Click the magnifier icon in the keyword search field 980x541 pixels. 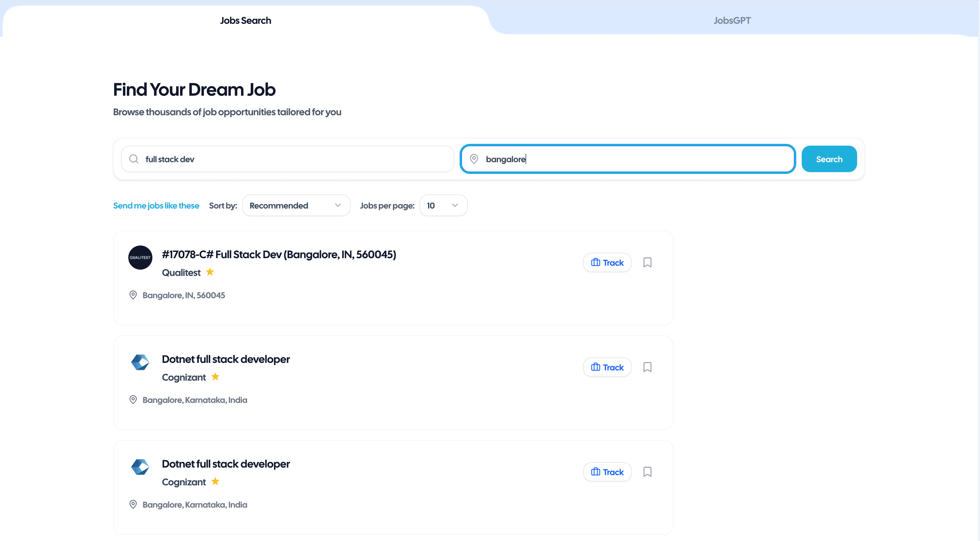(x=133, y=159)
